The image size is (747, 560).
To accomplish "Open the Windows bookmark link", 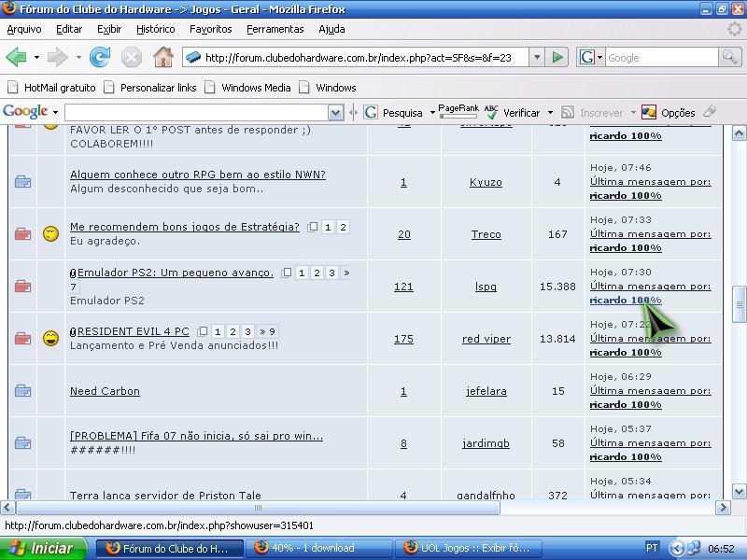I will (x=328, y=88).
